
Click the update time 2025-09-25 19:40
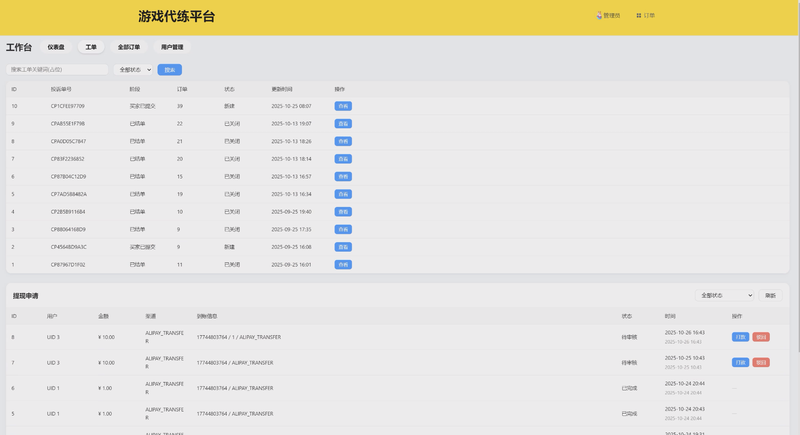(x=291, y=212)
